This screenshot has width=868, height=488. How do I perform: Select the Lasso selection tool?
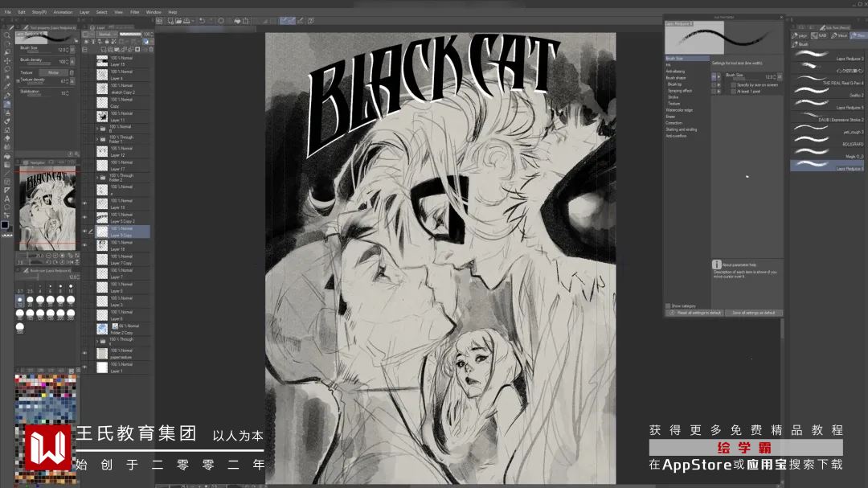click(7, 69)
